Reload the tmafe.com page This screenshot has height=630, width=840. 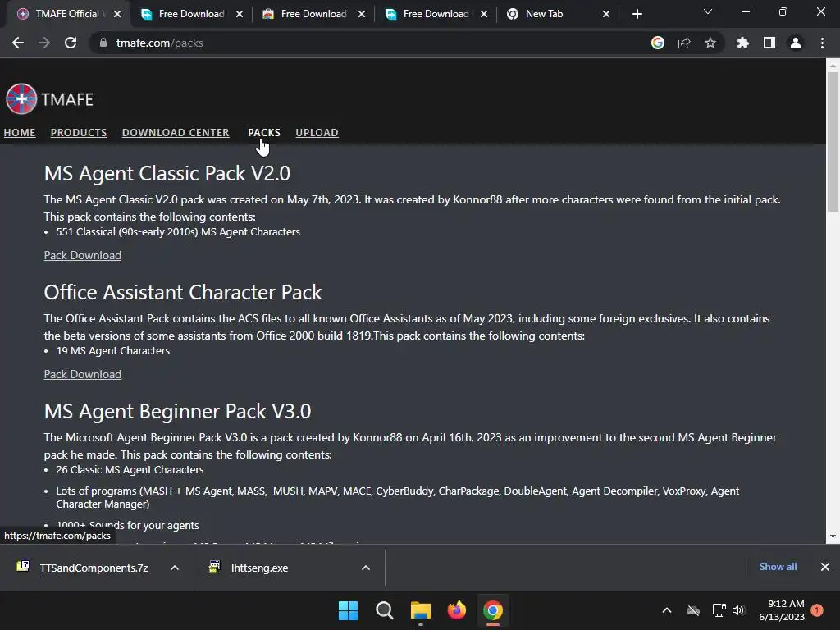tap(71, 43)
